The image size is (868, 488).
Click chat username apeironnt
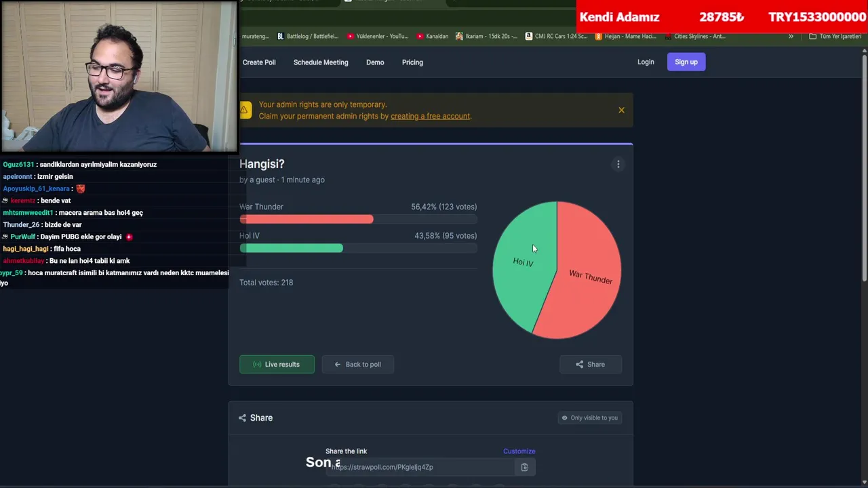(x=18, y=177)
